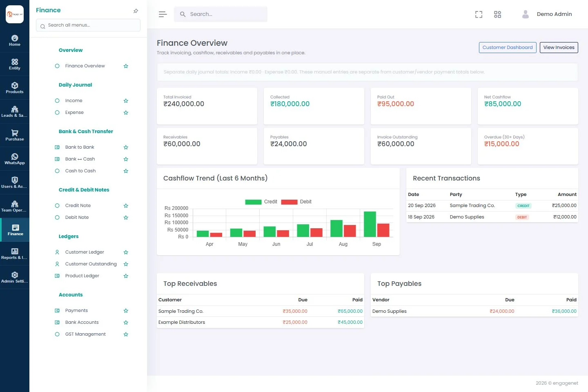Image resolution: width=588 pixels, height=392 pixels.
Task: Open Demo Admin user menu
Action: click(x=547, y=14)
